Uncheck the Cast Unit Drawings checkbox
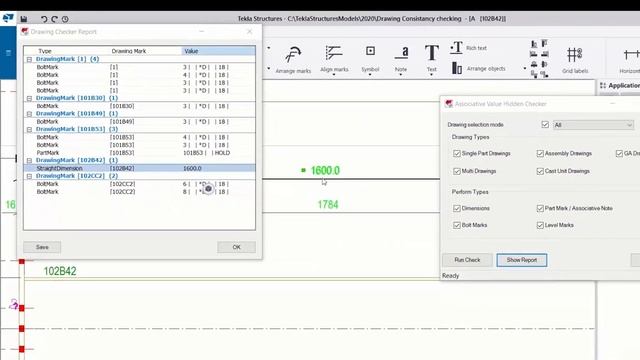 pyautogui.click(x=540, y=171)
